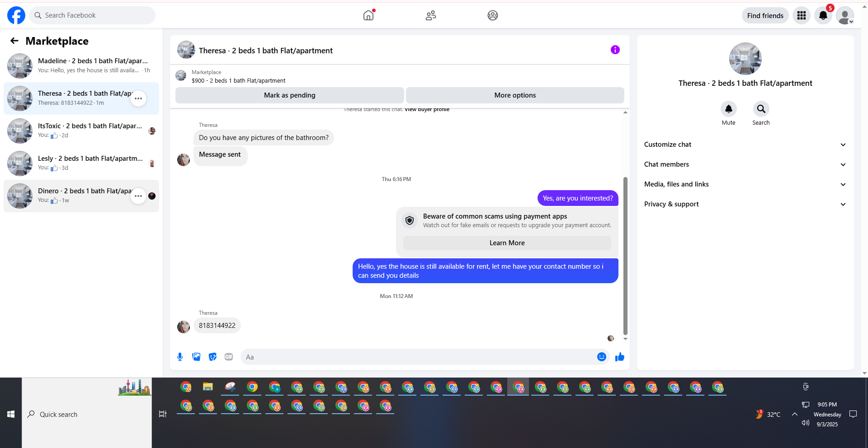Click Learn More about payment scams

(507, 243)
